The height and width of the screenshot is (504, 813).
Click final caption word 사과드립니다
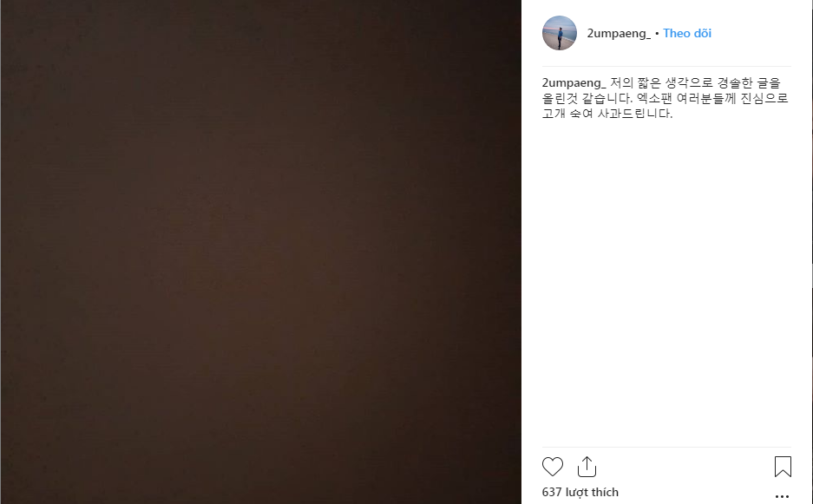pyautogui.click(x=634, y=113)
